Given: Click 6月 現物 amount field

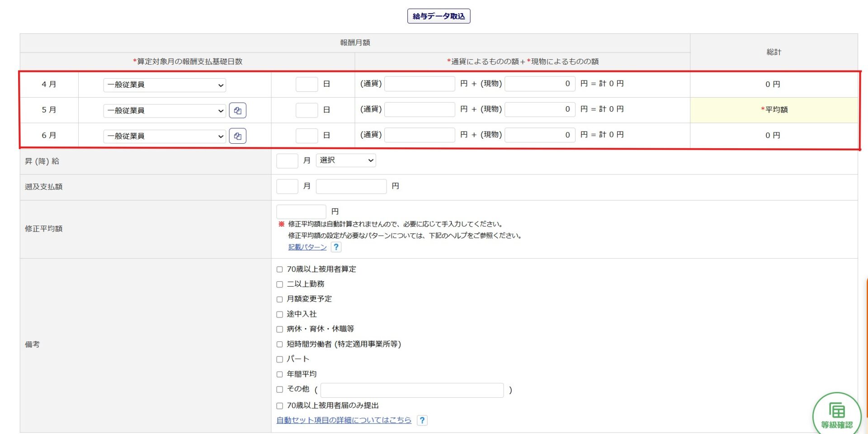Looking at the screenshot, I should tap(540, 135).
